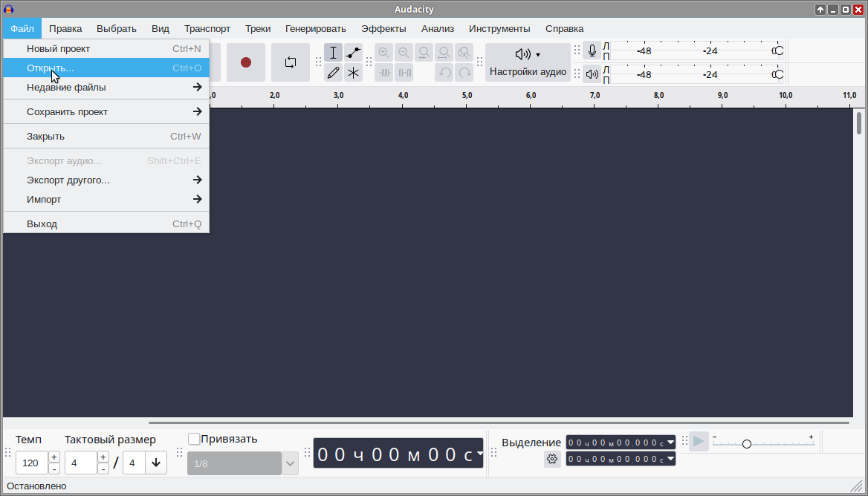Screen dimensions: 868x496
Task: Choose Закрыть from File menu
Action: click(106, 137)
